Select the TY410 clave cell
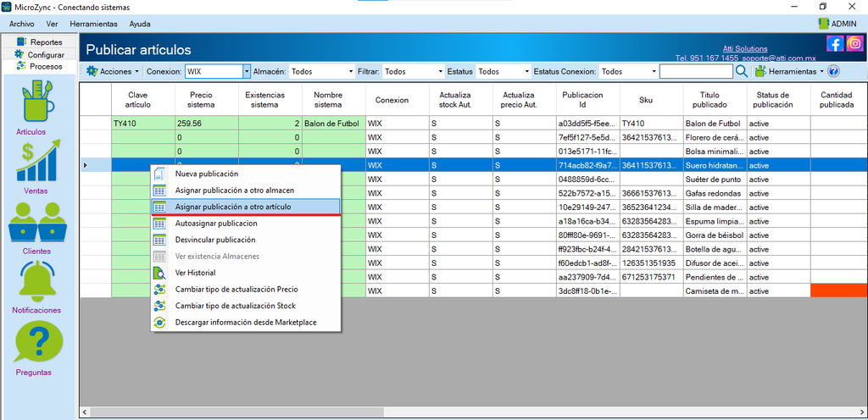The width and height of the screenshot is (868, 420). point(143,124)
